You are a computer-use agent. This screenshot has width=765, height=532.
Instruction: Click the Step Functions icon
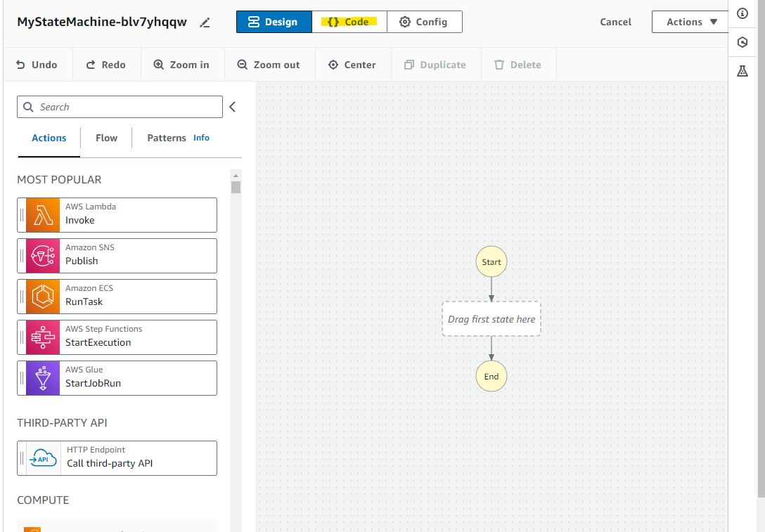[x=43, y=337]
